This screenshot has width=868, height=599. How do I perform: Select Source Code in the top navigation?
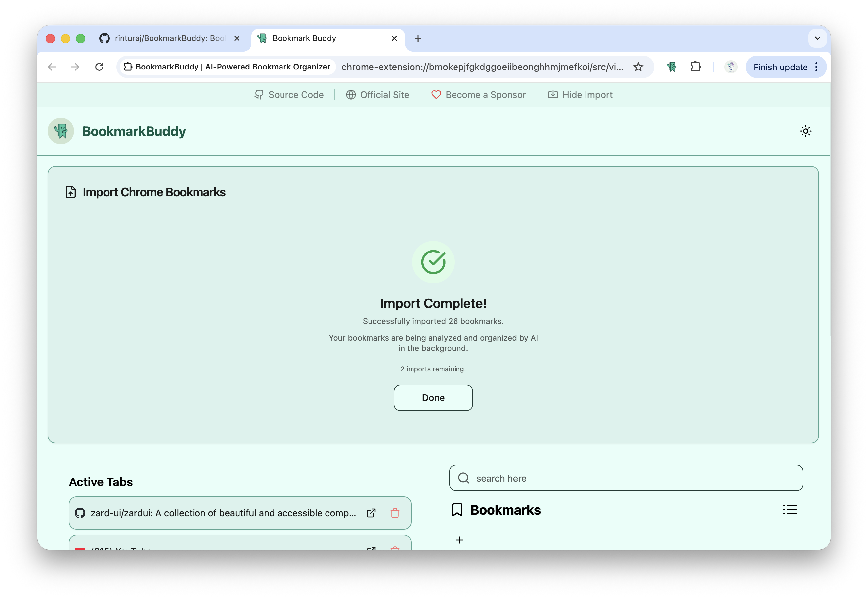289,95
